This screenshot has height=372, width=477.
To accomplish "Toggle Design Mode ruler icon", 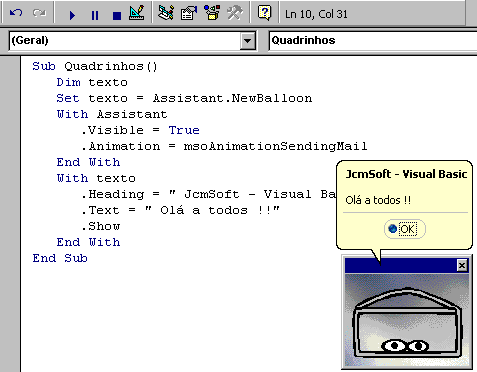I will click(x=137, y=13).
